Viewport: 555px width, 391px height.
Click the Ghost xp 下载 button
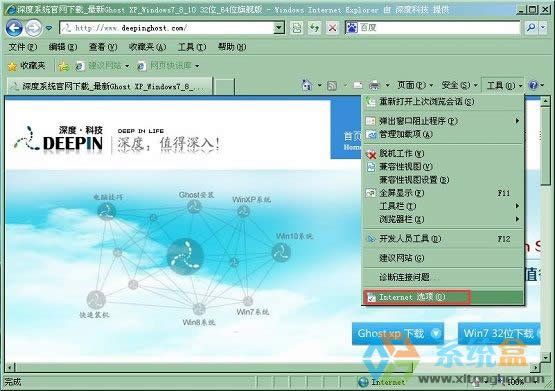tap(398, 333)
